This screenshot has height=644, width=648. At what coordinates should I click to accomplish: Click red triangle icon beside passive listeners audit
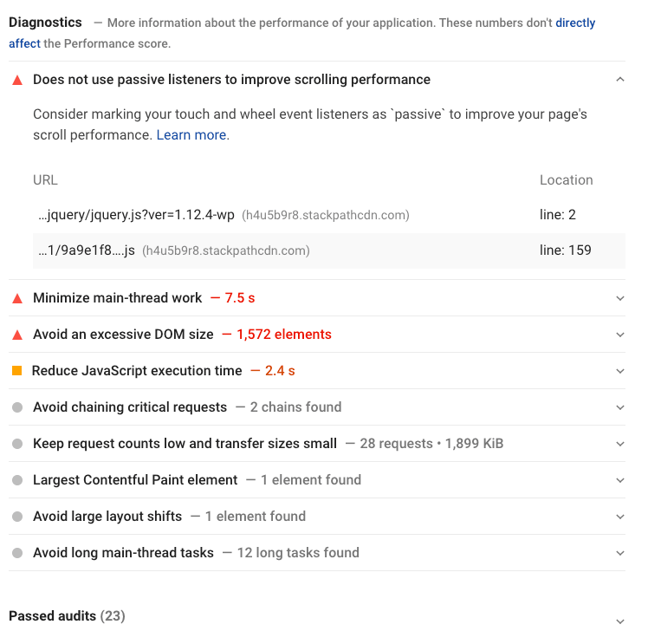click(17, 80)
